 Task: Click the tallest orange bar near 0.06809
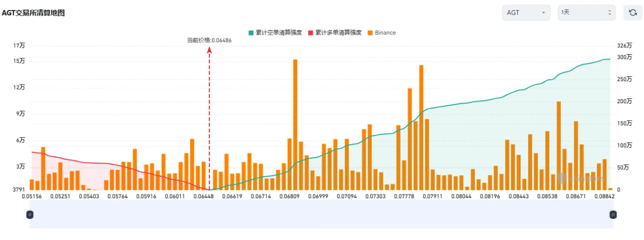coord(295,124)
